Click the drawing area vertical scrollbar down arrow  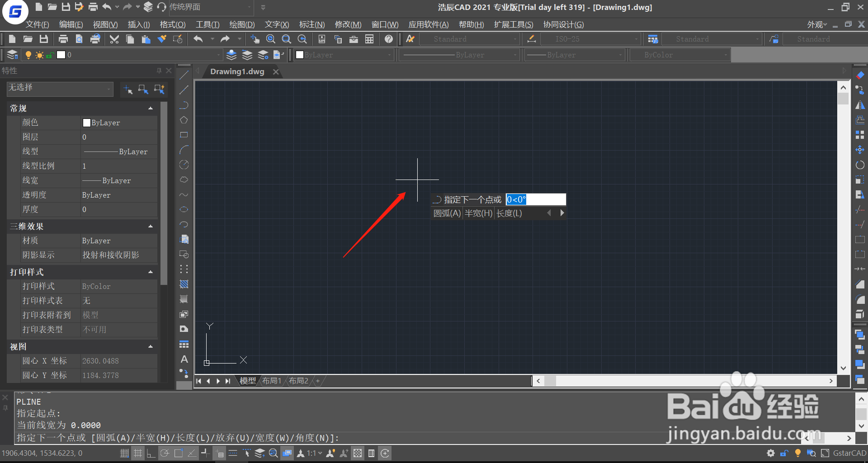[843, 368]
